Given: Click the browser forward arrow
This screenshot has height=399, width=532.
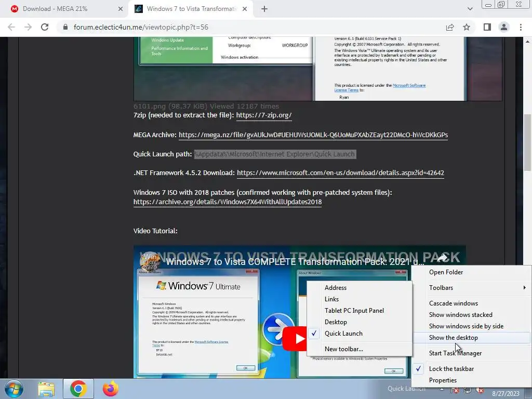Looking at the screenshot, I should click(28, 27).
